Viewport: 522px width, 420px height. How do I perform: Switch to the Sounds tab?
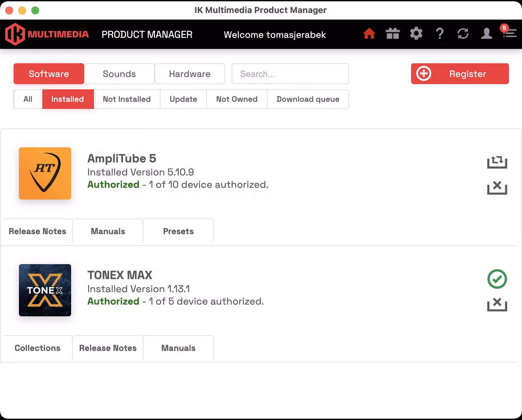tap(119, 74)
